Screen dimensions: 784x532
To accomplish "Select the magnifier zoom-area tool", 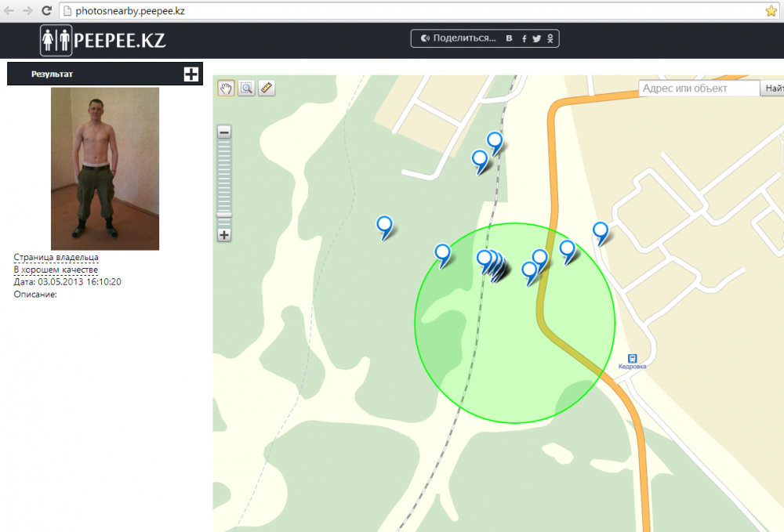I will [x=246, y=89].
